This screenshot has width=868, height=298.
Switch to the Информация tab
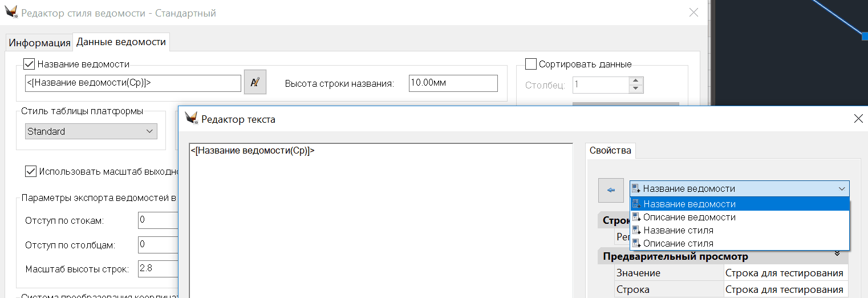tap(39, 43)
